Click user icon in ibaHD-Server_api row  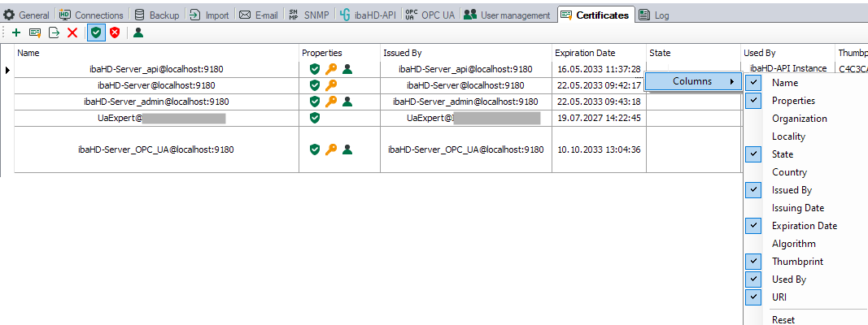point(347,69)
